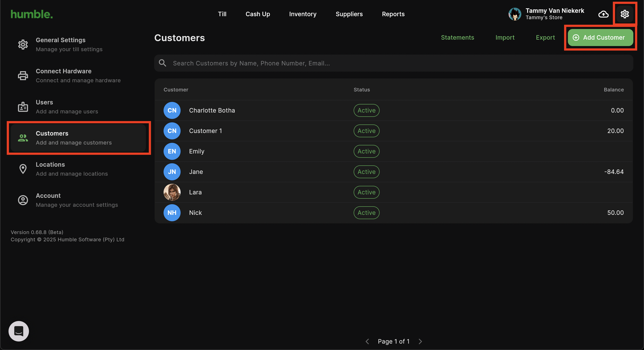Screen dimensions: 644x350
Task: Click Nick's NH avatar
Action: 172,213
